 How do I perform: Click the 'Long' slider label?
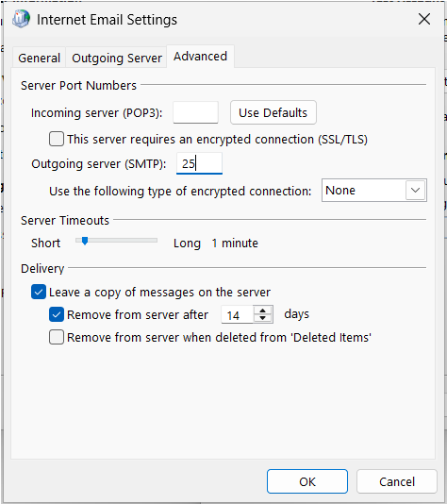(x=187, y=244)
